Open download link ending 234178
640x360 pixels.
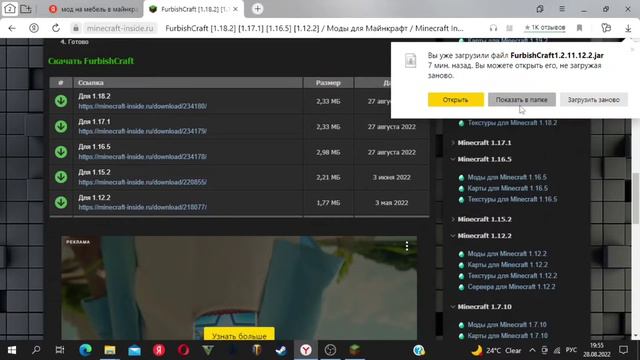click(142, 157)
